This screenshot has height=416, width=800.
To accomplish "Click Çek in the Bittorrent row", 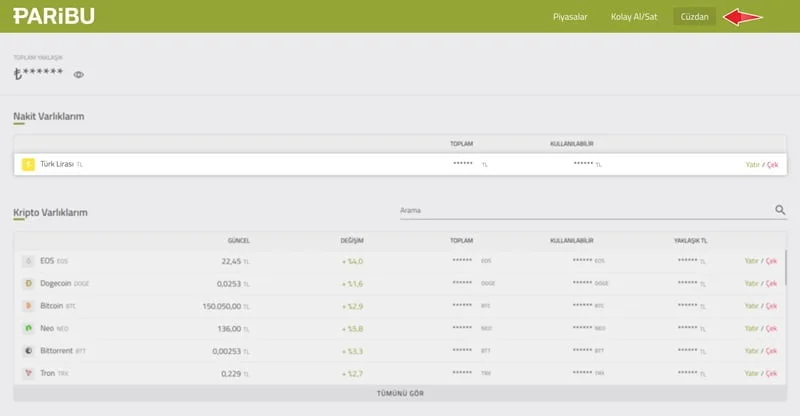I will point(771,351).
